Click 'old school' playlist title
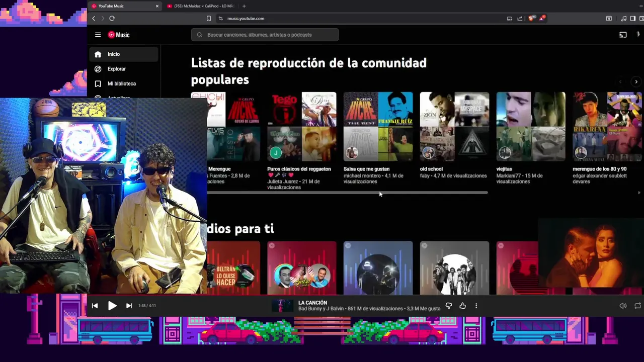The width and height of the screenshot is (644, 362). [431, 169]
